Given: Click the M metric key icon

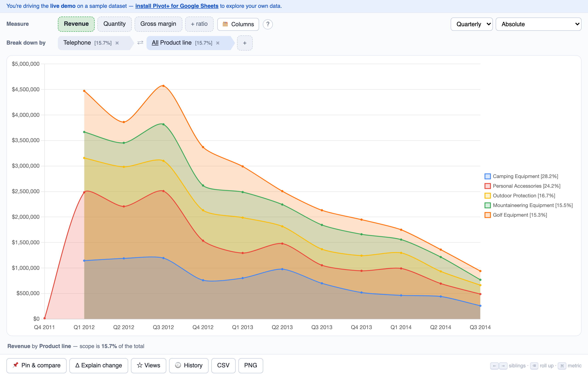Looking at the screenshot, I should coord(562,366).
